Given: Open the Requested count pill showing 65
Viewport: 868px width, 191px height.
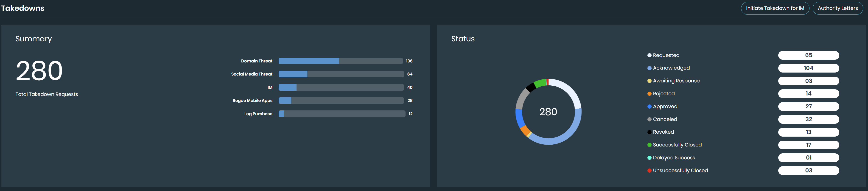Looking at the screenshot, I should coord(808,55).
